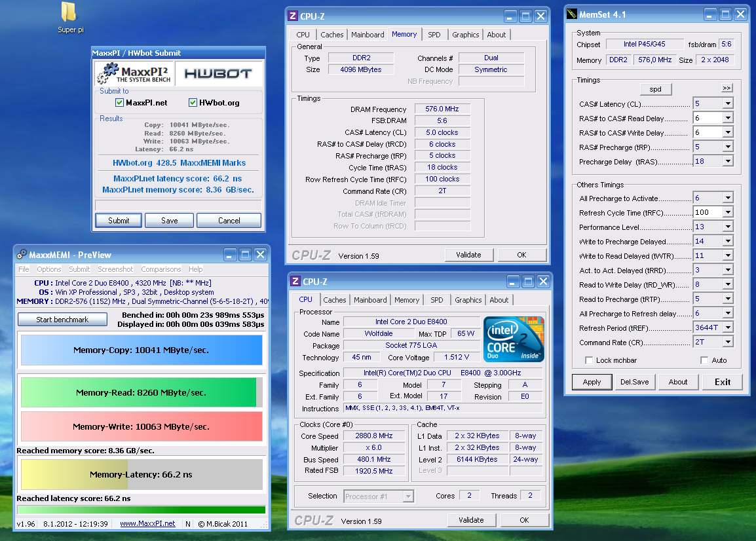The height and width of the screenshot is (541, 756).
Task: Click the CPU-Z CPU window Z icon
Action: coord(295,281)
